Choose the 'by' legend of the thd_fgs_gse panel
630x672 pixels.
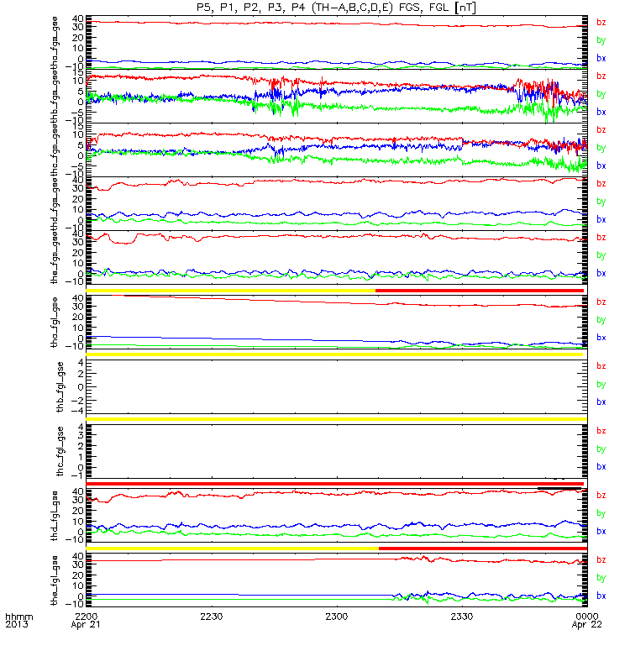click(601, 202)
